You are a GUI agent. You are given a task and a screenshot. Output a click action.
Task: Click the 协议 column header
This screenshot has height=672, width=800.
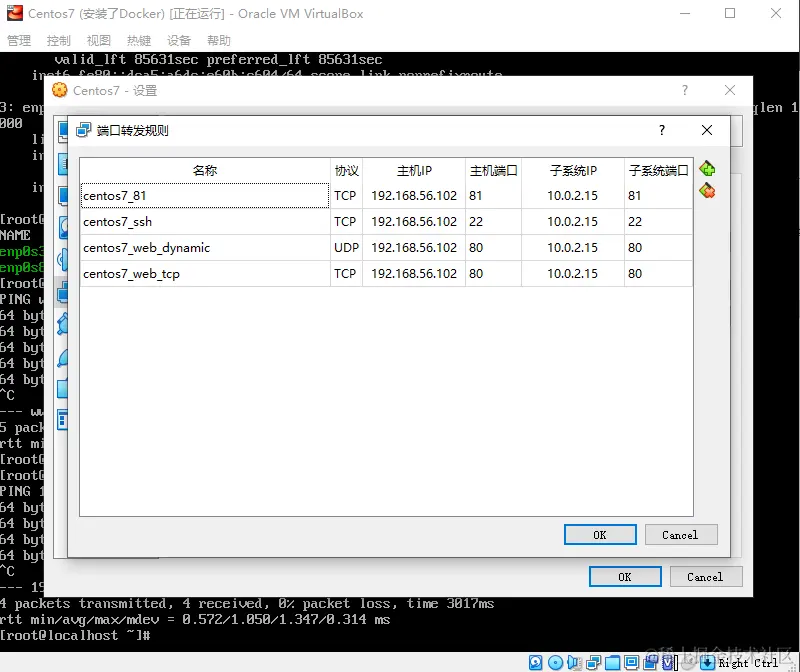[x=346, y=170]
